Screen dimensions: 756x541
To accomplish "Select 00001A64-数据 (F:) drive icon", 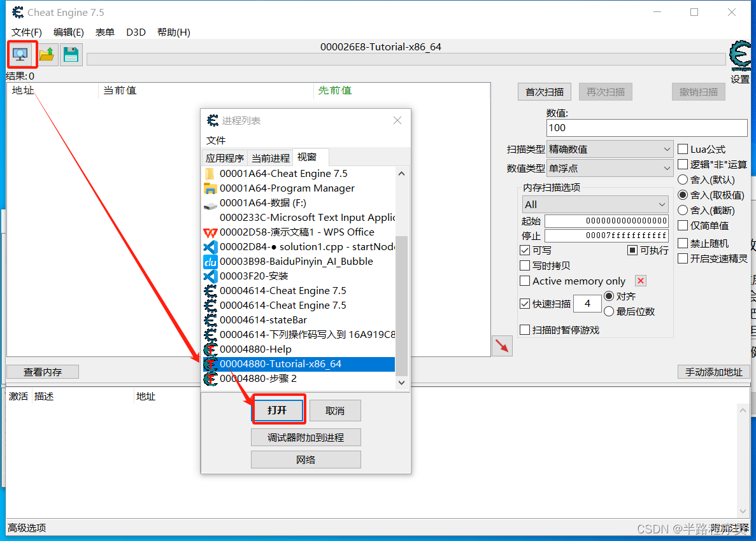I will 210,206.
